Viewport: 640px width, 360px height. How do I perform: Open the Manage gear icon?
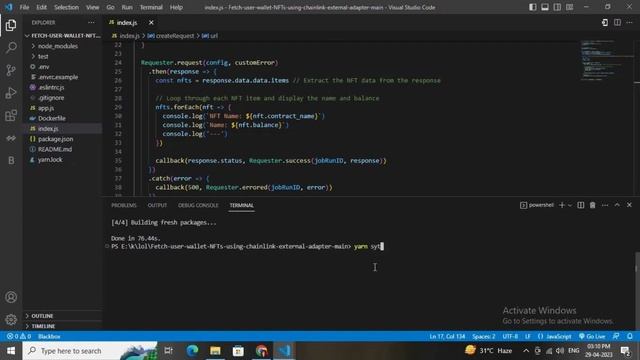[x=11, y=319]
